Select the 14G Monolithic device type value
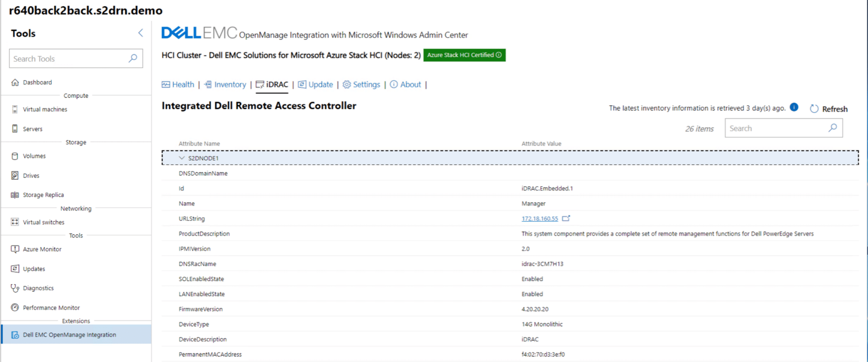This screenshot has width=868, height=362. [542, 324]
